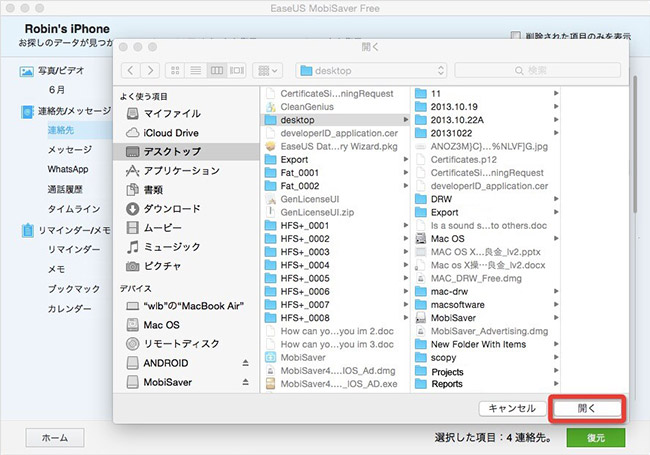Select マイファイル in the sidebar
The height and width of the screenshot is (455, 650).
click(x=186, y=114)
